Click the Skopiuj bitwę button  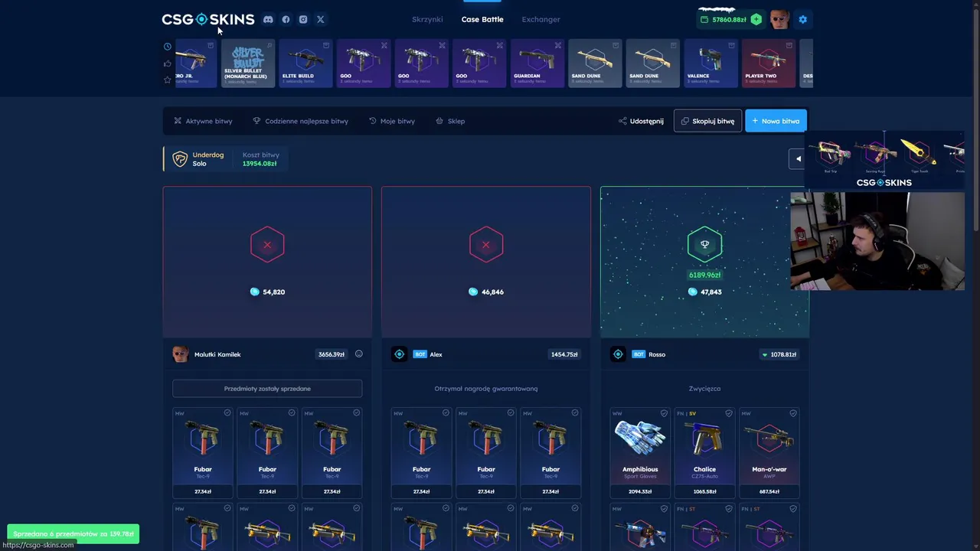(707, 121)
